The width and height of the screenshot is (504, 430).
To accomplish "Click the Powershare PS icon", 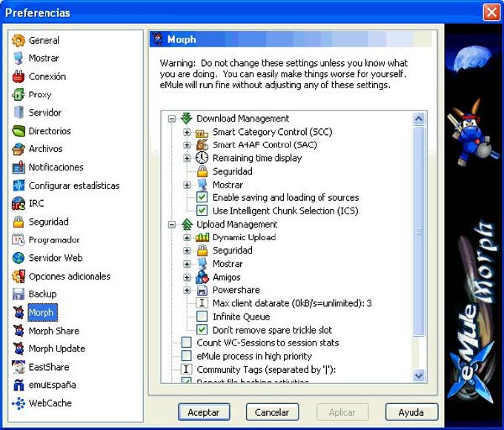I will 202,291.
